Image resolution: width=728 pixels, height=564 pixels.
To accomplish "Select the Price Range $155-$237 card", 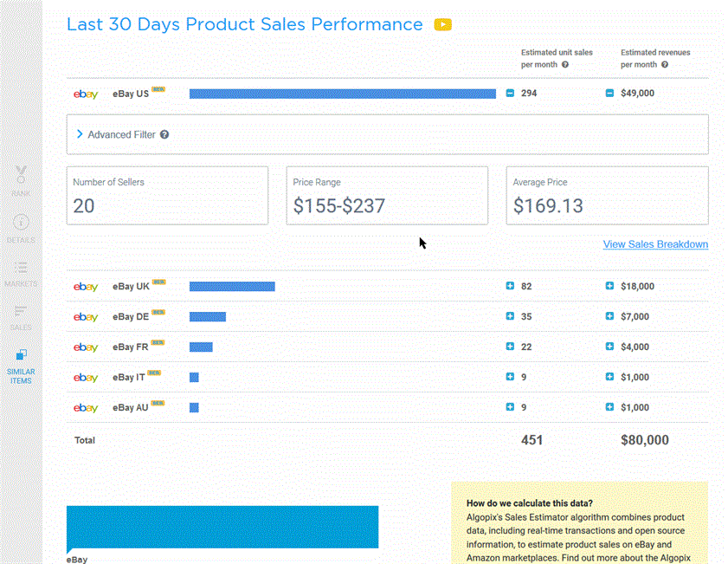I will click(387, 196).
